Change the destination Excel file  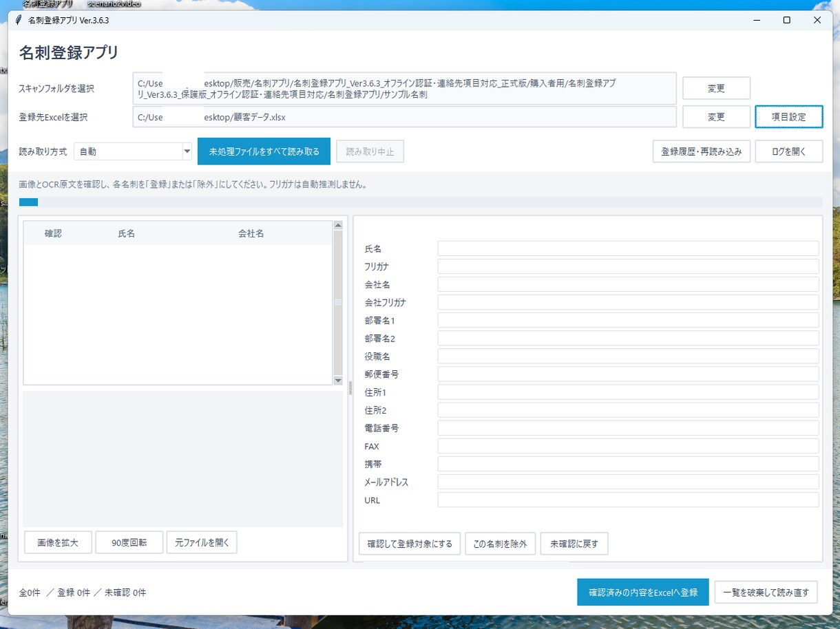716,117
